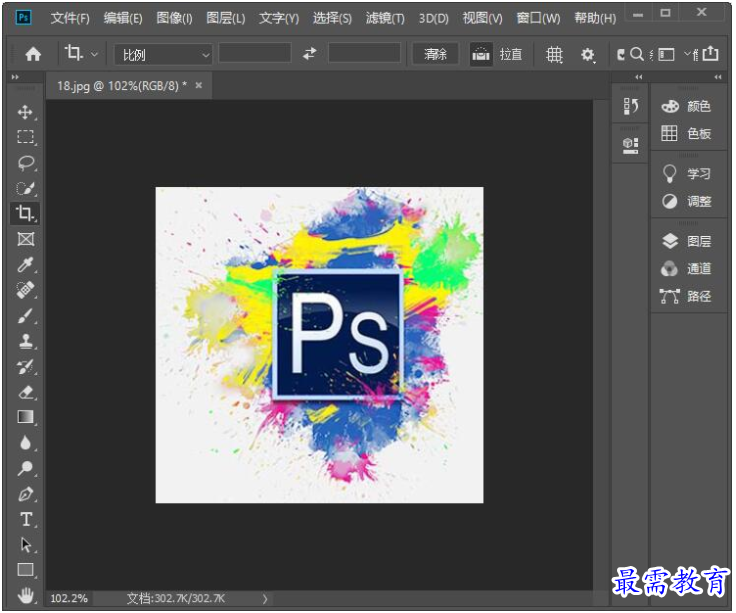Select the Rectangular Marquee tool
The width and height of the screenshot is (736, 613).
click(25, 137)
